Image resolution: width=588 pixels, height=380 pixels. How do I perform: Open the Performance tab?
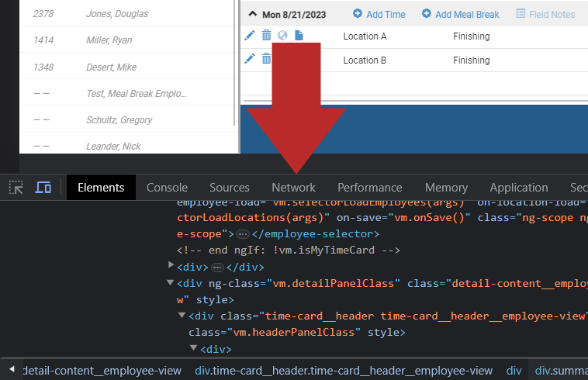(x=370, y=188)
